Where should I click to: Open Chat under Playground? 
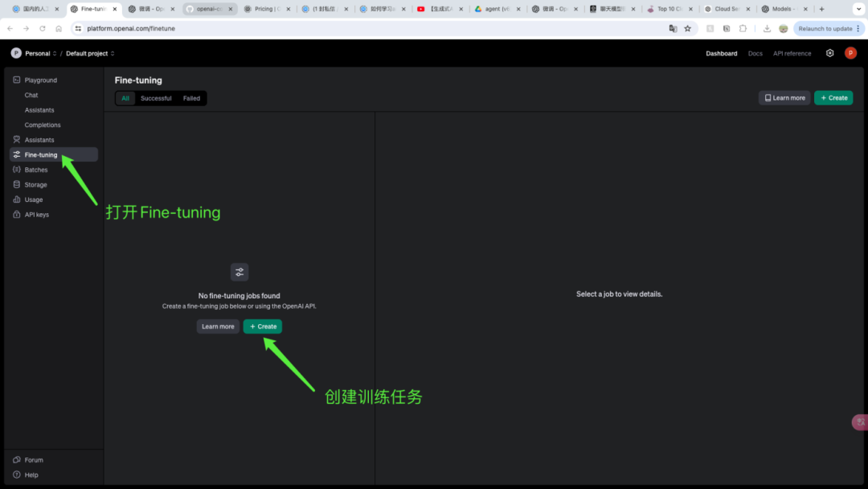click(x=31, y=95)
